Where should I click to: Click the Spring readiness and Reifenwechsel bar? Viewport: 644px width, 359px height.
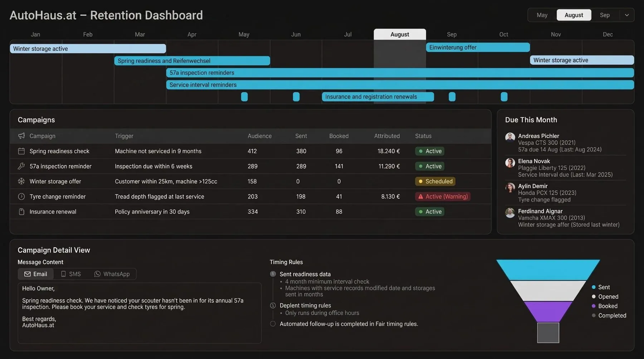pyautogui.click(x=192, y=61)
